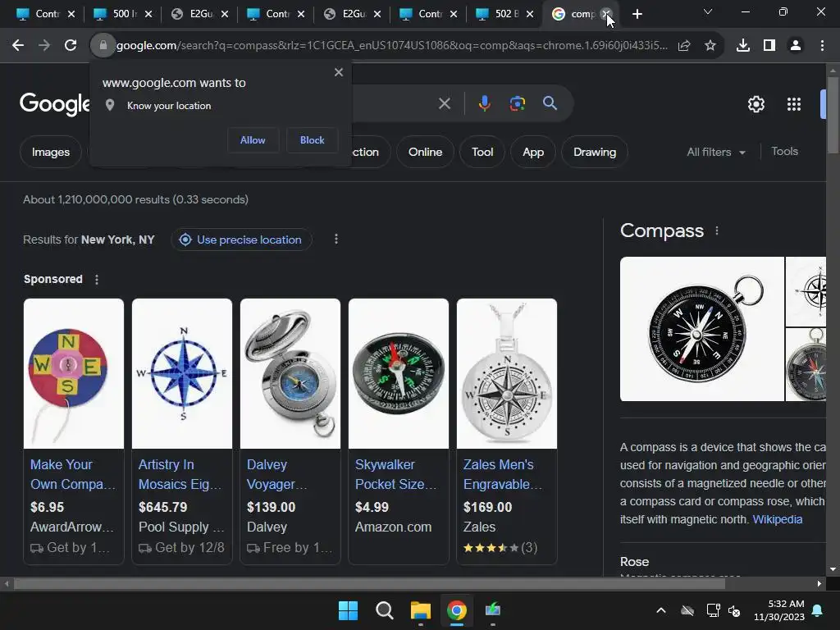840x630 pixels.
Task: Open the Windows Start menu
Action: (348, 610)
